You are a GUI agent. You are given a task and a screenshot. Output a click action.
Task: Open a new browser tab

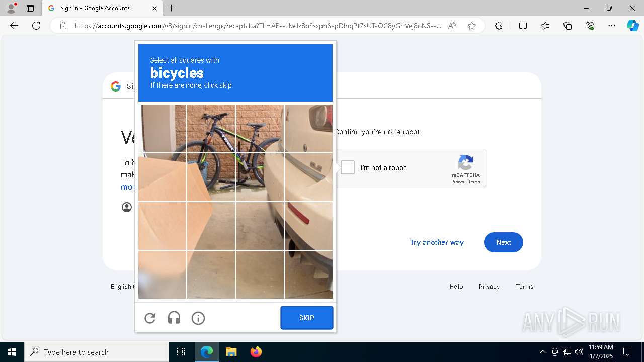point(172,8)
